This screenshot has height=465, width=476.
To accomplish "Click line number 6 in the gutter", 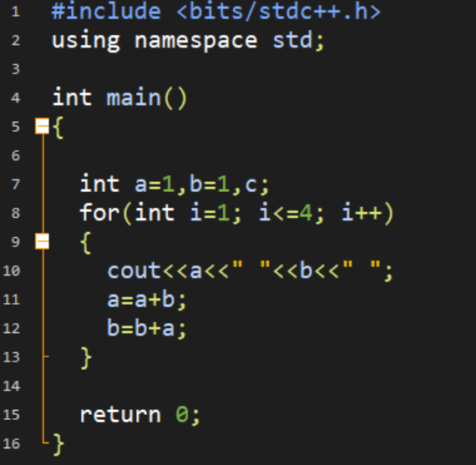I will (x=16, y=156).
